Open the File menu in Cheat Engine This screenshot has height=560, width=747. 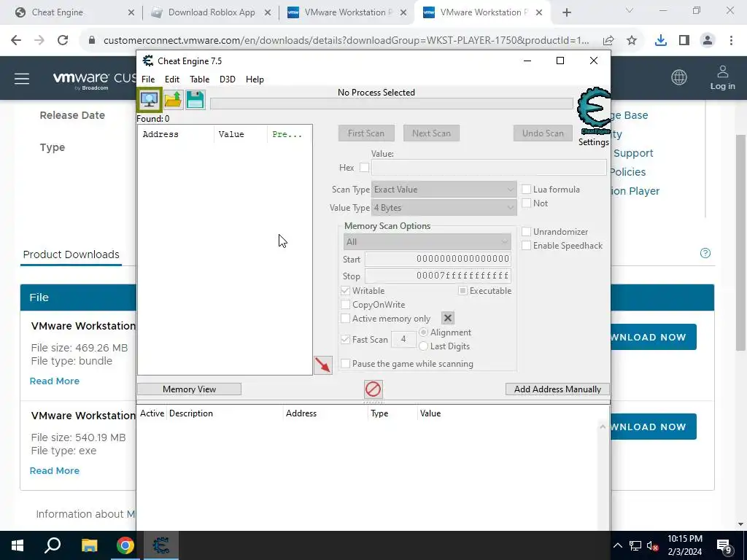[x=148, y=79]
